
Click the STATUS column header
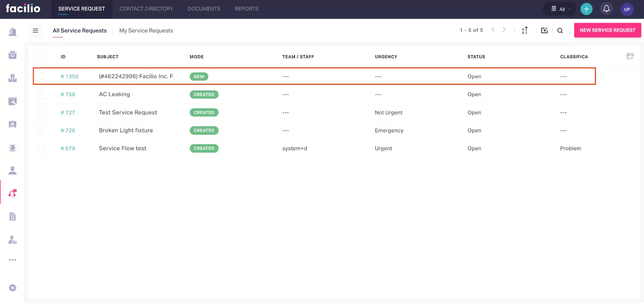pos(476,57)
